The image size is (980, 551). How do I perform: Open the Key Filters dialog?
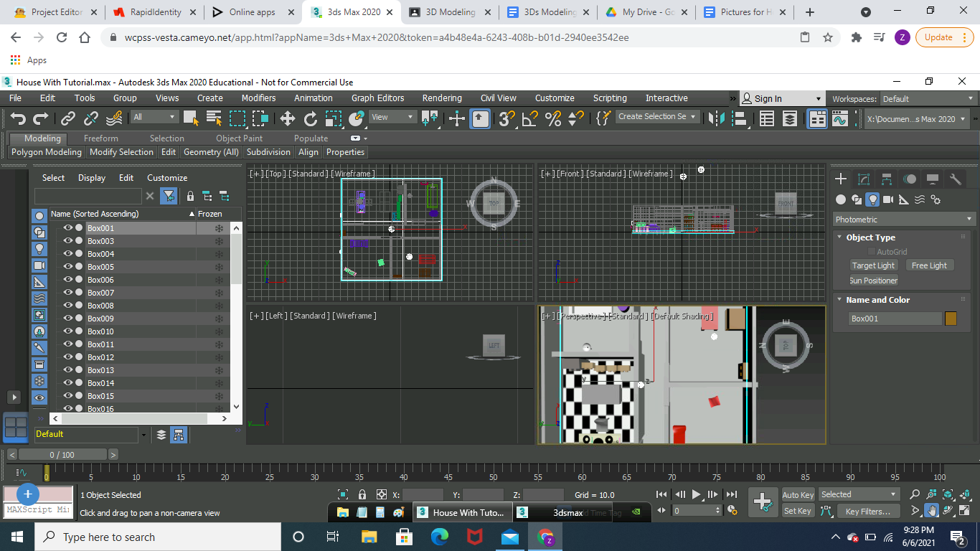pos(867,511)
